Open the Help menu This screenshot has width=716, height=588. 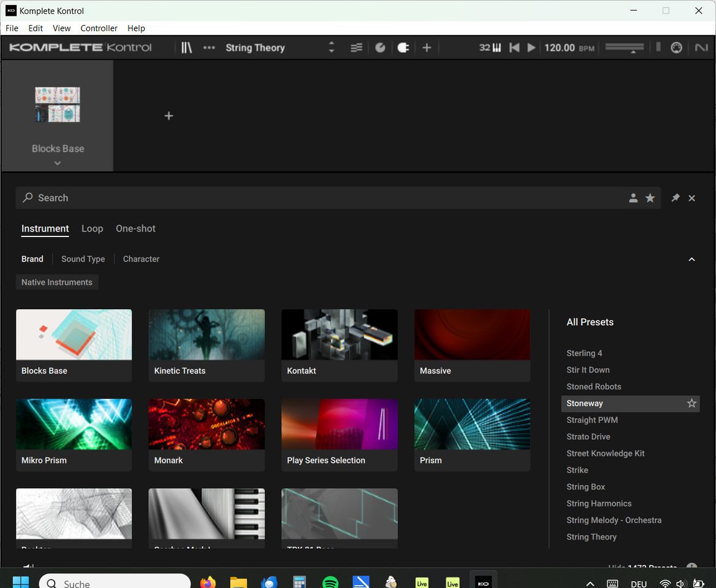pyautogui.click(x=136, y=28)
